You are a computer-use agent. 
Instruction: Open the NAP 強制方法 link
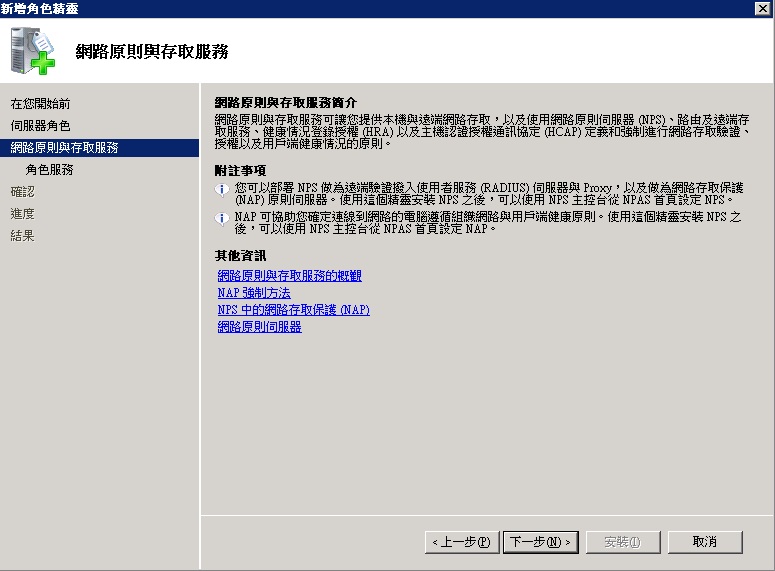click(x=254, y=293)
